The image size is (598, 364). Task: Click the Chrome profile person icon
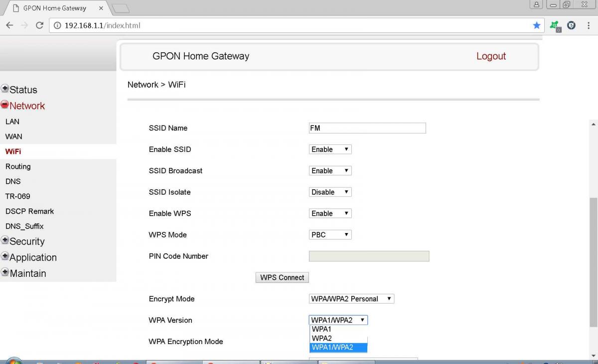(536, 4)
